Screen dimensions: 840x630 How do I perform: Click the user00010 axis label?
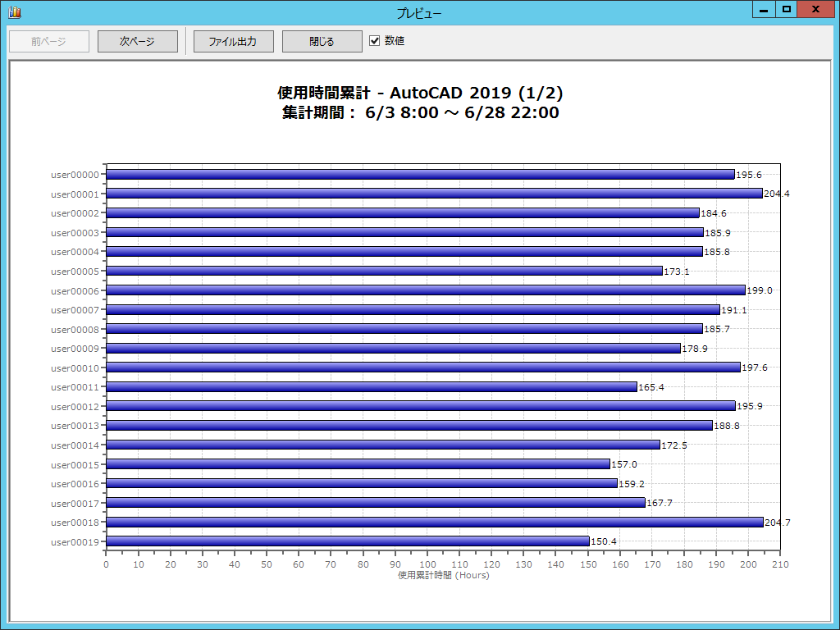(75, 368)
